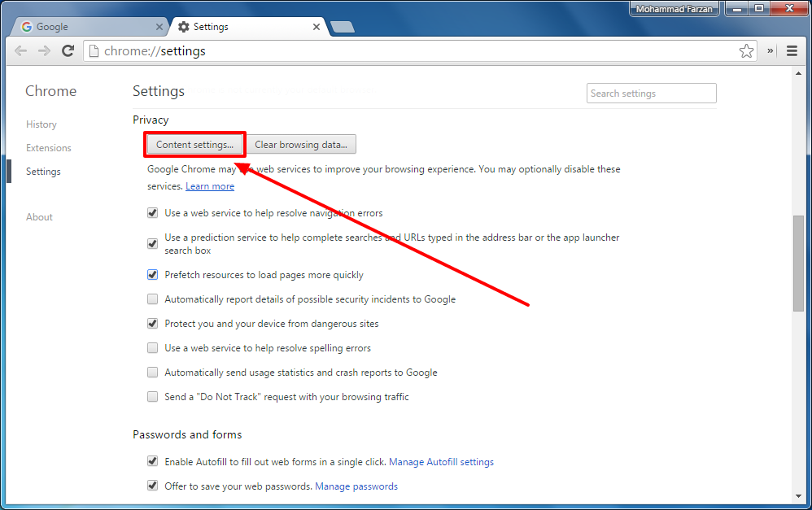
Task: Check the Do Not Track request option
Action: [152, 397]
